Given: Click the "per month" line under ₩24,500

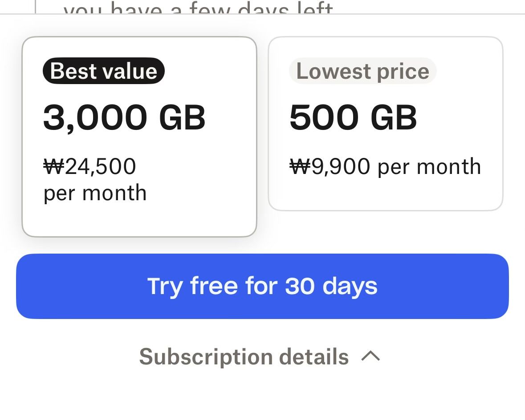Looking at the screenshot, I should 95,193.
